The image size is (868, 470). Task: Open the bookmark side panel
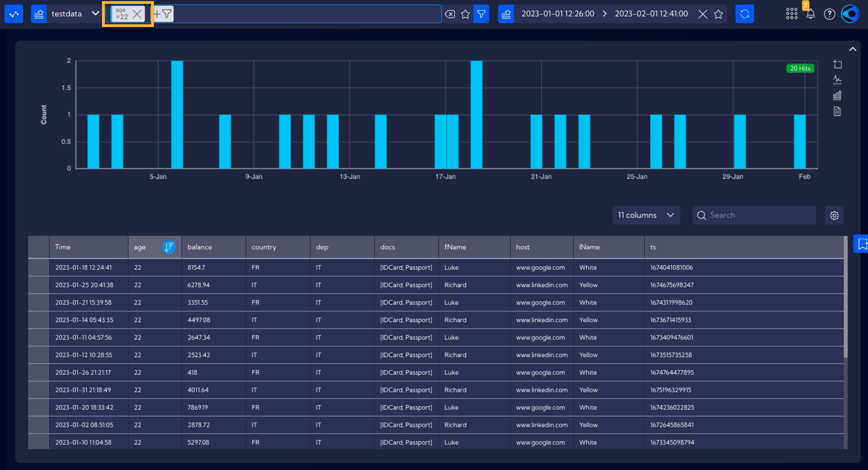(861, 243)
